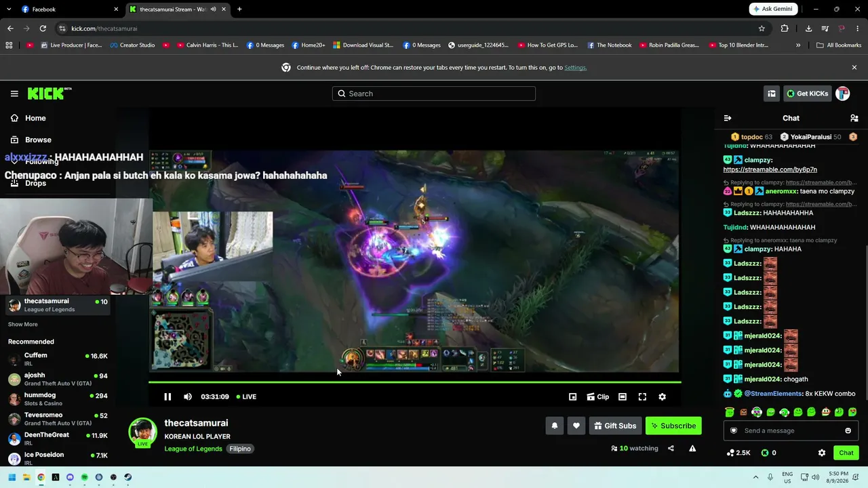Open thecatsamurai in sidebar following list
Screen dimensions: 868x488
tap(58, 305)
